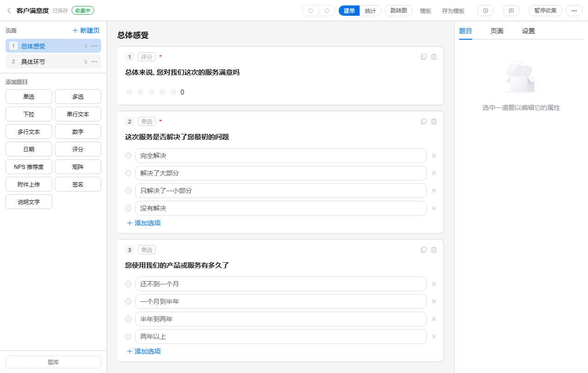Click 暂停收集 button

point(546,11)
